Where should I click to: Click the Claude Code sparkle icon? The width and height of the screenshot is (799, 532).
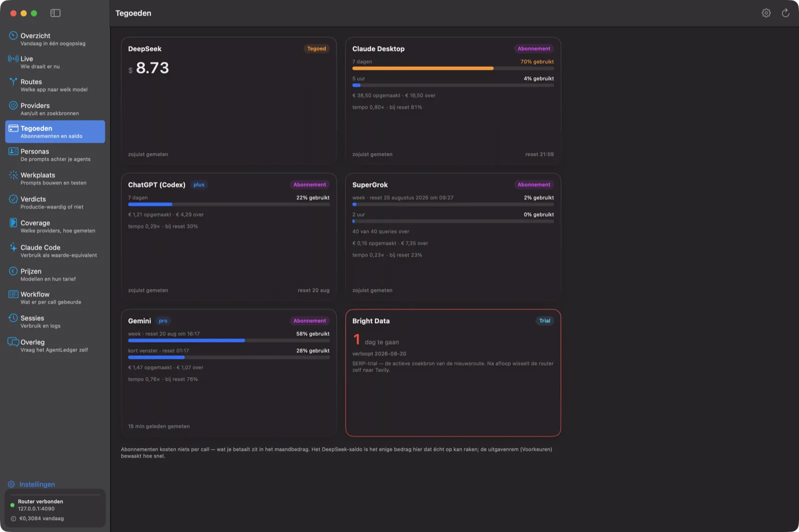click(x=13, y=247)
